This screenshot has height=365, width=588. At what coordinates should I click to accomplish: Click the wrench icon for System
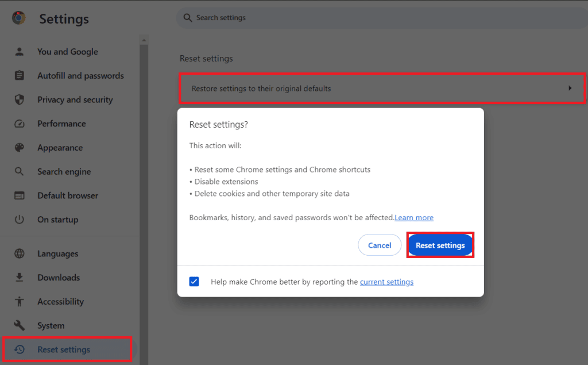tap(19, 325)
